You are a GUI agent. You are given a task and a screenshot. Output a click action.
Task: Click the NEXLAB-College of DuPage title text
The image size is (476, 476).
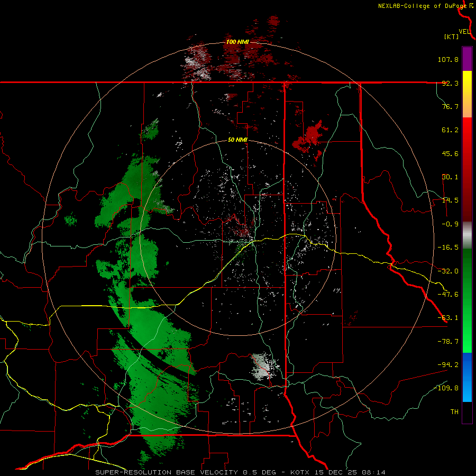pos(423,6)
